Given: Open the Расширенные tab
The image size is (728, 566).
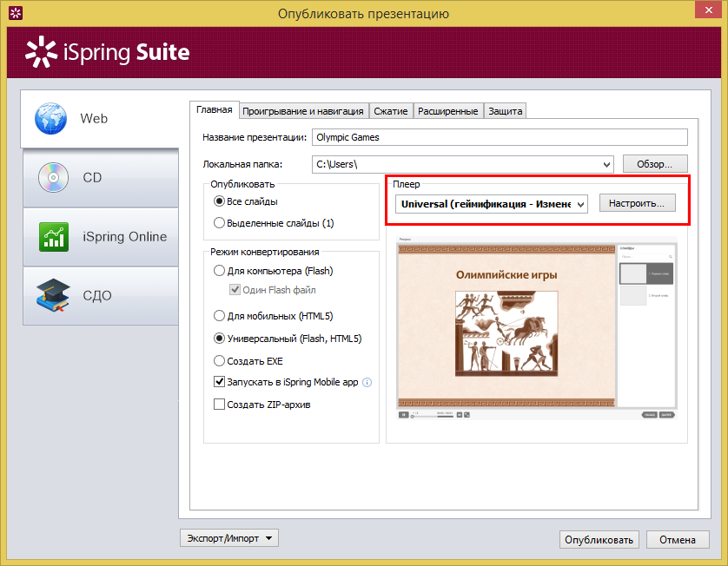Looking at the screenshot, I should (x=448, y=111).
